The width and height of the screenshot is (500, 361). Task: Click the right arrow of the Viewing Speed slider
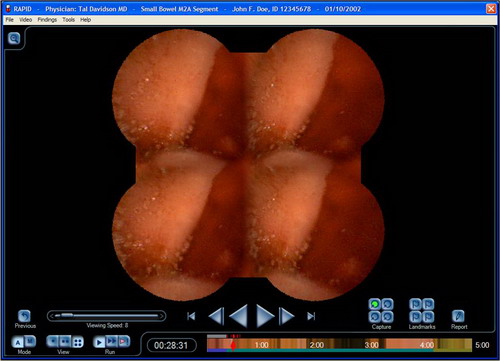pos(161,316)
